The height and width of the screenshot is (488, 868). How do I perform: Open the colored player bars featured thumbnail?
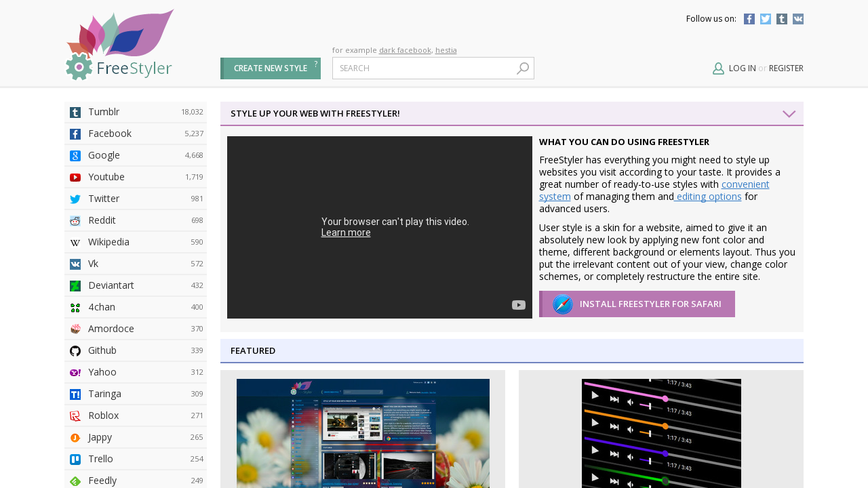coord(661,433)
